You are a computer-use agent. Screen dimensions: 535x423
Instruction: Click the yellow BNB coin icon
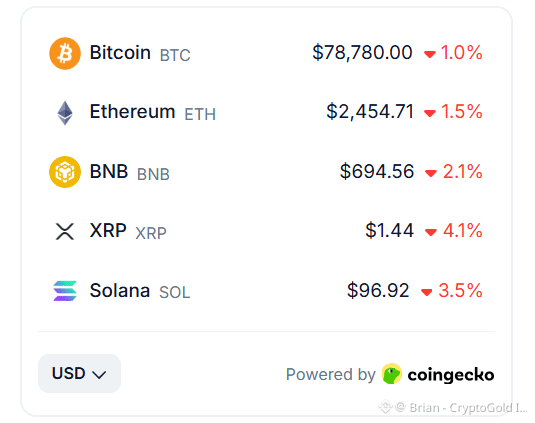click(x=65, y=172)
